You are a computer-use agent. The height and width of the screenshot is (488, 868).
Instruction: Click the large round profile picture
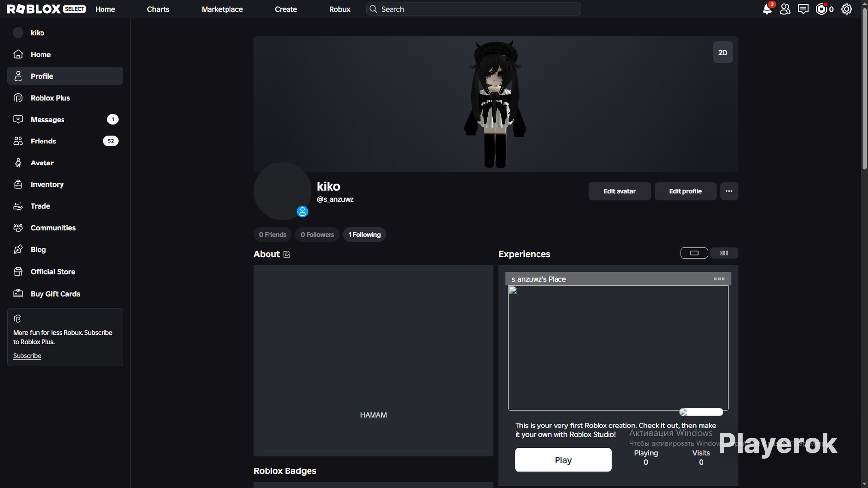282,191
